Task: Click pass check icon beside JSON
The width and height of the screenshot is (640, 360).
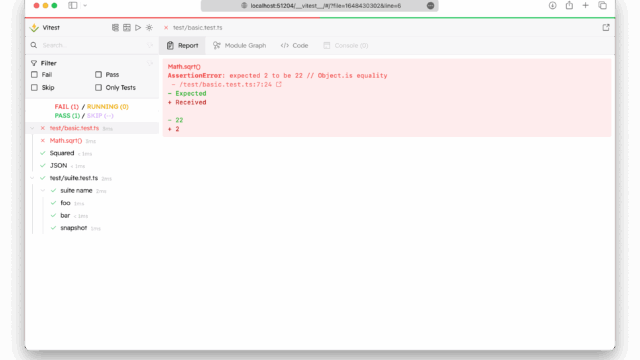Action: coord(42,166)
